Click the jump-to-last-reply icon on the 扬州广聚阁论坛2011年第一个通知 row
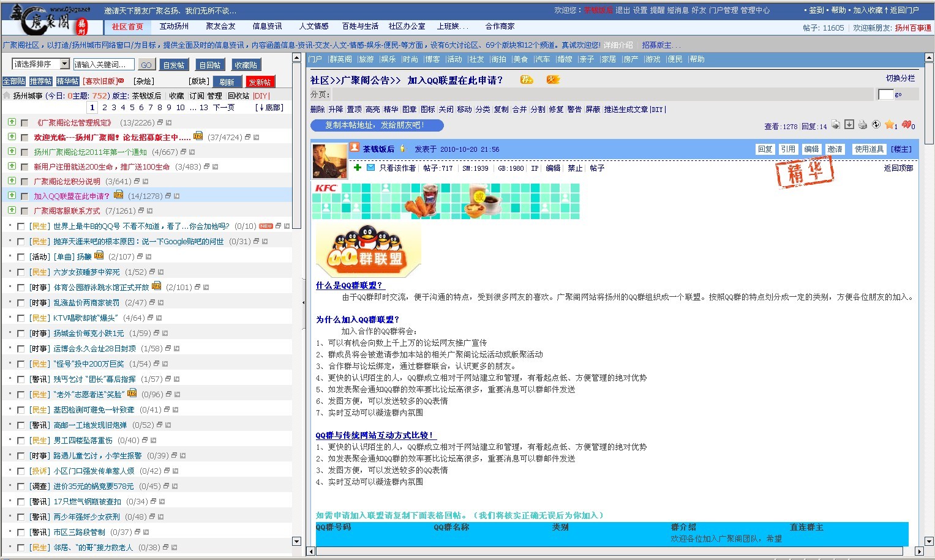Viewport: 935px width, 560px height. (192, 152)
